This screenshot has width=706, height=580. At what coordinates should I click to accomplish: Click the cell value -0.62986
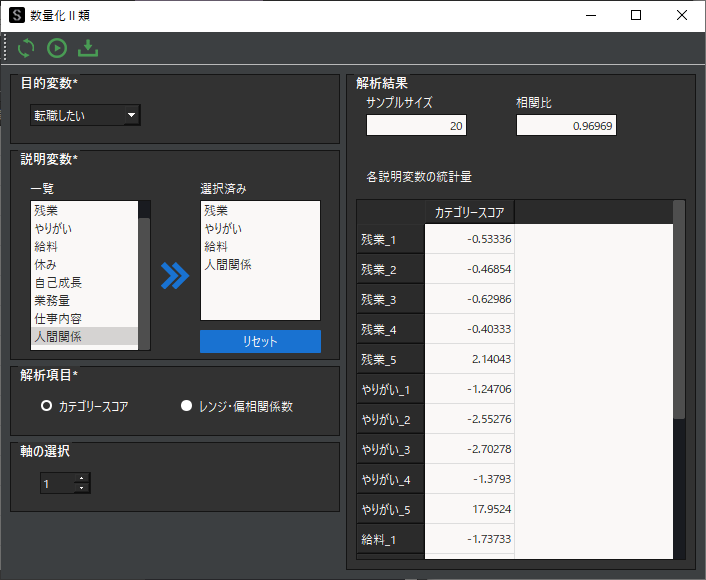470,299
